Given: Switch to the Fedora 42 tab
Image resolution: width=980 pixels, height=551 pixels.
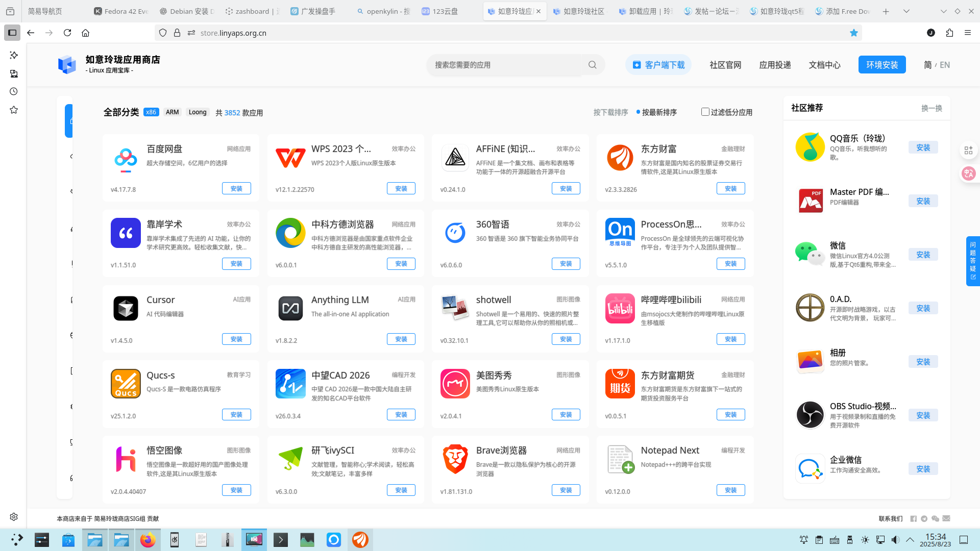Looking at the screenshot, I should (121, 11).
